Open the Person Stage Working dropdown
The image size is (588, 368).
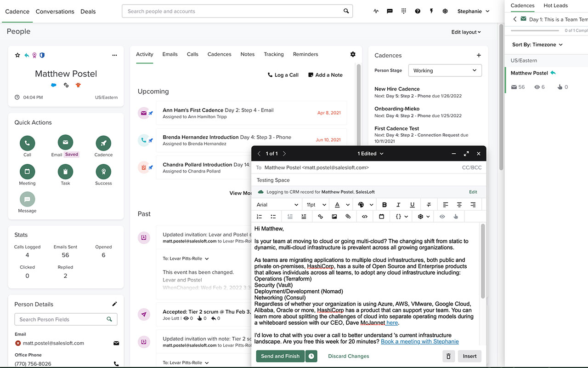click(x=445, y=70)
